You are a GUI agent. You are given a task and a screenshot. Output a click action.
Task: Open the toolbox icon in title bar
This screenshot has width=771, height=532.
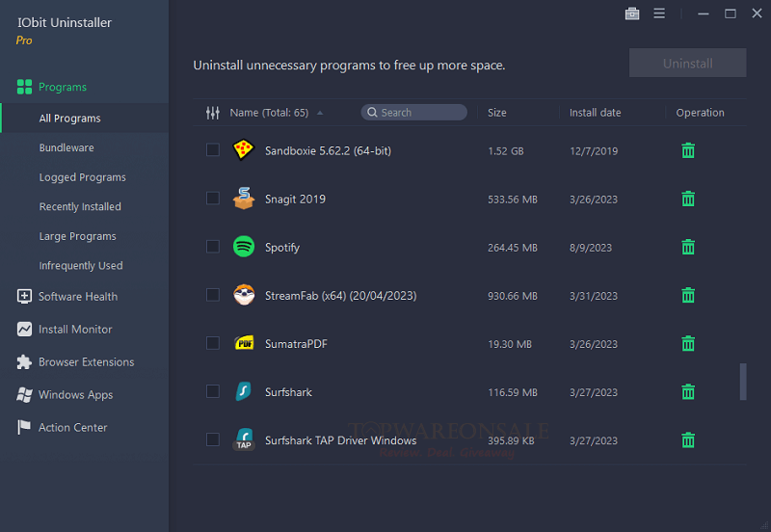[x=632, y=13]
